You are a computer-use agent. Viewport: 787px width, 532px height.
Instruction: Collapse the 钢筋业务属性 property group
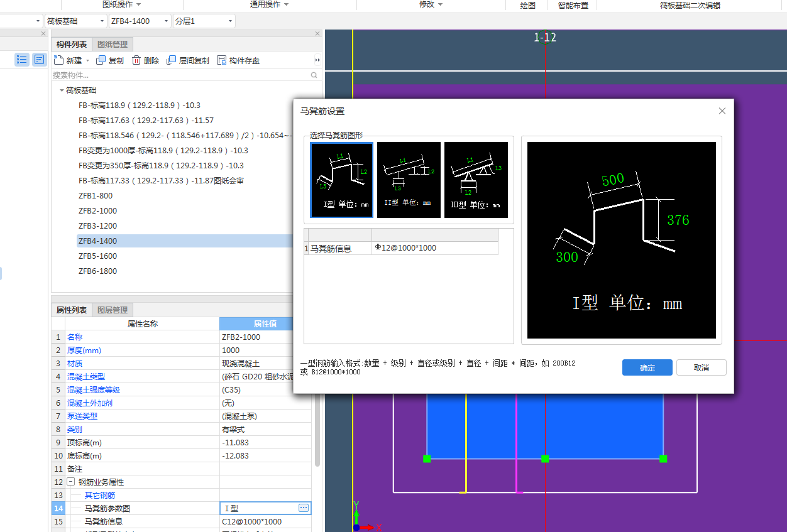tap(71, 482)
